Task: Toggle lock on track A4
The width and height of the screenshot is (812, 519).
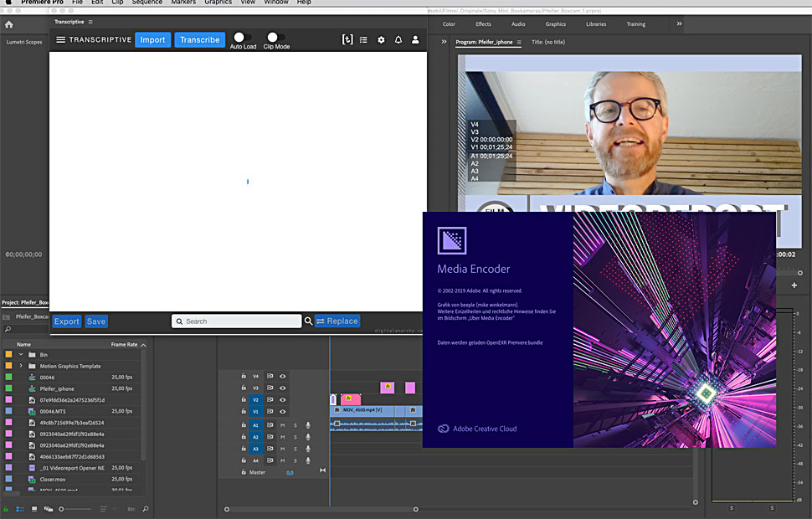Action: [244, 460]
